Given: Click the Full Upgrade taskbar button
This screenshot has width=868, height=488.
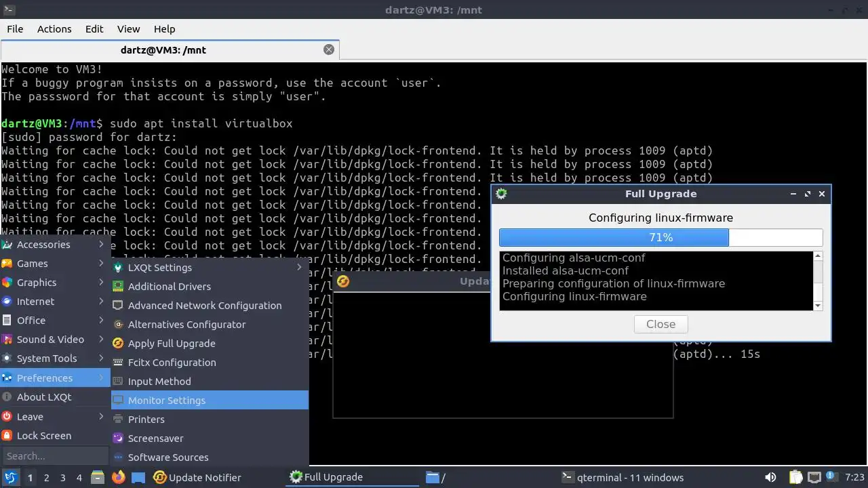Looking at the screenshot, I should click(353, 477).
